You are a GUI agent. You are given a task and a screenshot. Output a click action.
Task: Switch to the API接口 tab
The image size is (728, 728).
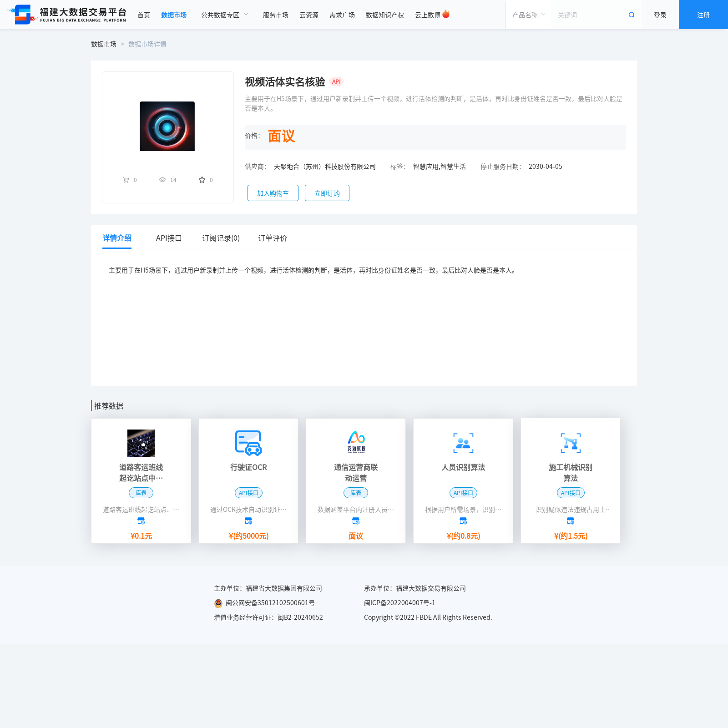coord(169,238)
